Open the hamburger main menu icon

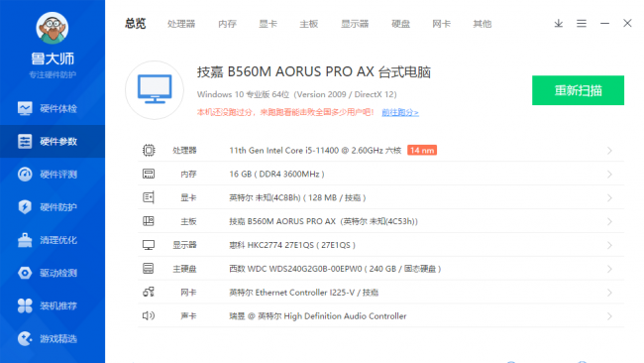582,24
